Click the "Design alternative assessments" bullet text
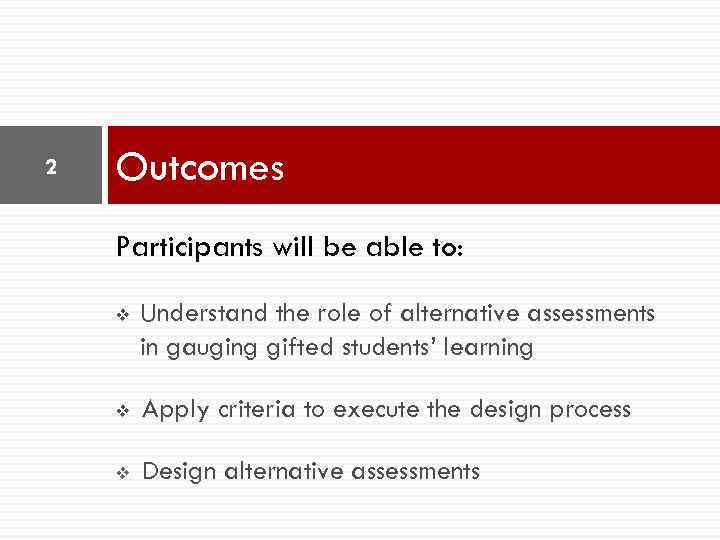The image size is (720, 540). (x=311, y=470)
